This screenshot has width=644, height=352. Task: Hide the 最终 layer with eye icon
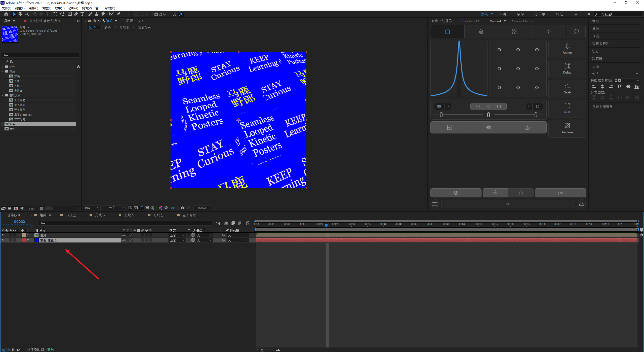[x=3, y=235]
